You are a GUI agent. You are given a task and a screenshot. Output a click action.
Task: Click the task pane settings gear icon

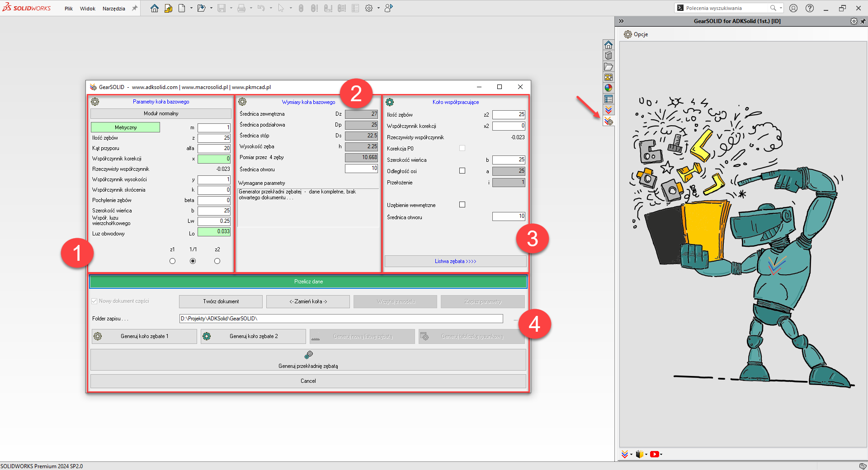(x=854, y=21)
